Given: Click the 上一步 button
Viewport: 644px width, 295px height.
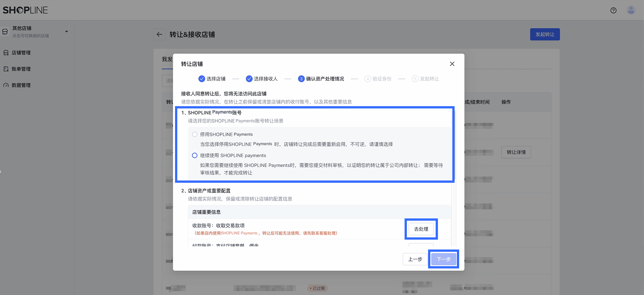Looking at the screenshot, I should [x=415, y=259].
